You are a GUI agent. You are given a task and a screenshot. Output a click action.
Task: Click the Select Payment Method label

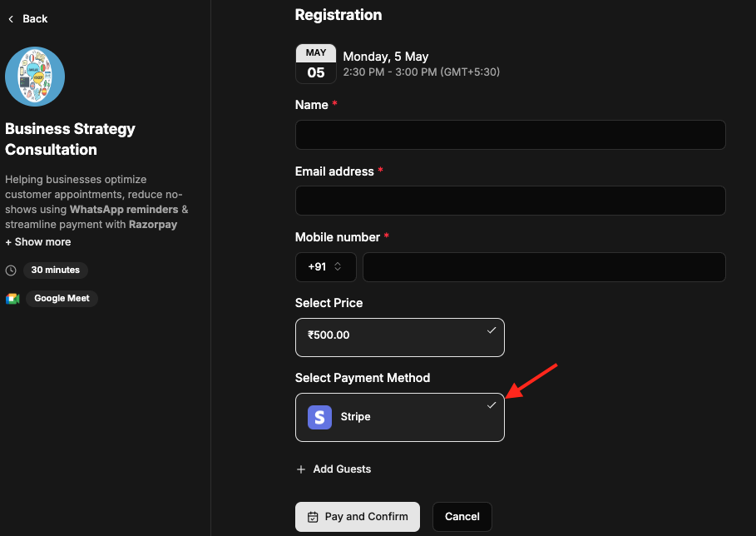pos(363,378)
